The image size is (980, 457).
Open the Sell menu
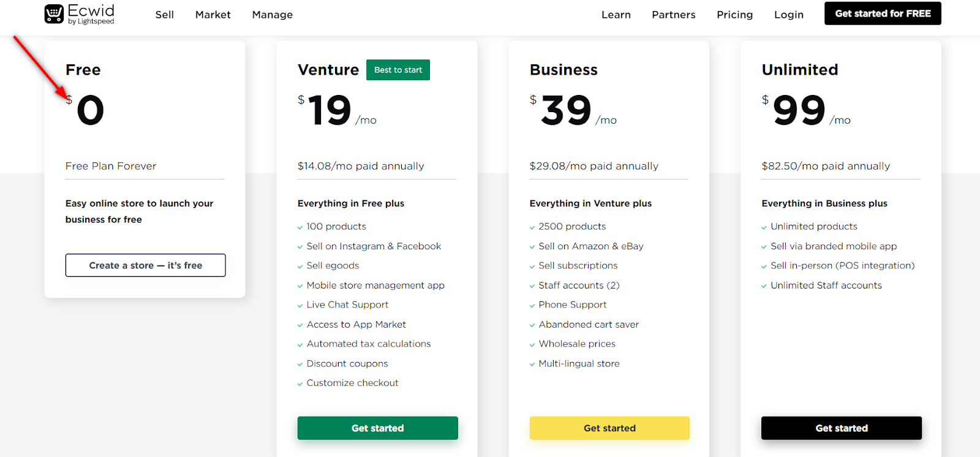click(x=164, y=14)
